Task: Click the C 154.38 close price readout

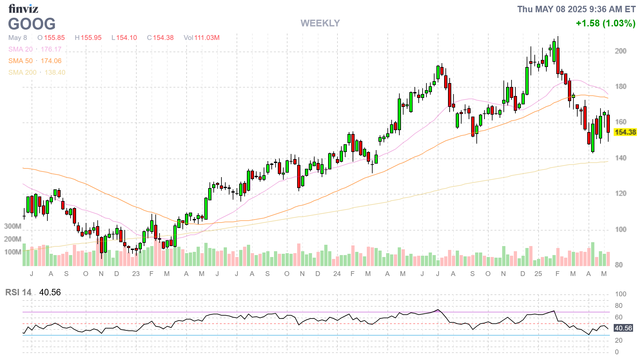Action: pyautogui.click(x=160, y=38)
